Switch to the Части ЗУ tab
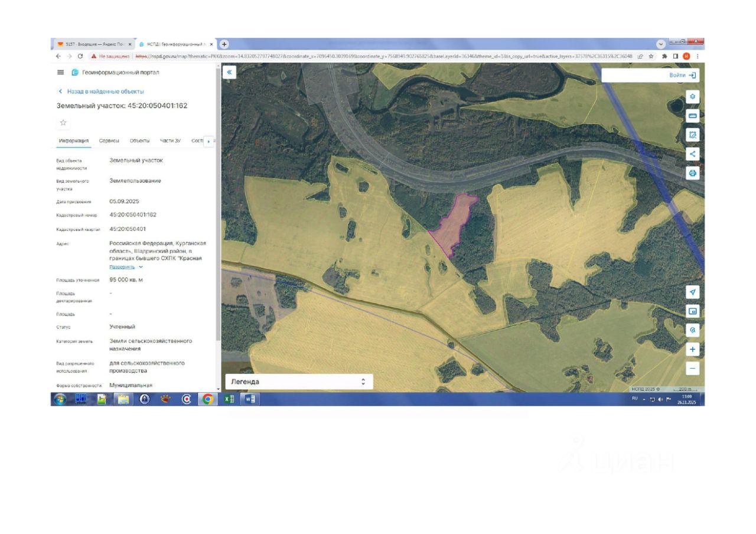This screenshot has height=534, width=756. pos(170,141)
